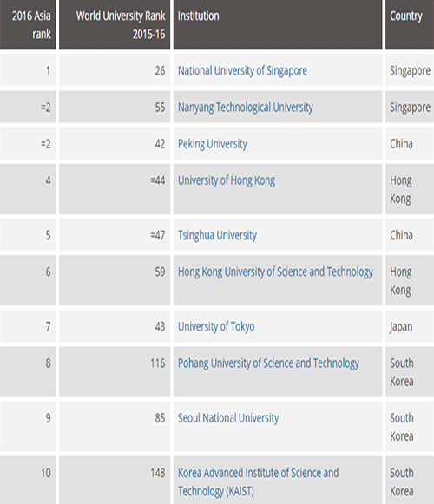Select the world rank 116 cell
The image size is (434, 504).
(x=115, y=372)
